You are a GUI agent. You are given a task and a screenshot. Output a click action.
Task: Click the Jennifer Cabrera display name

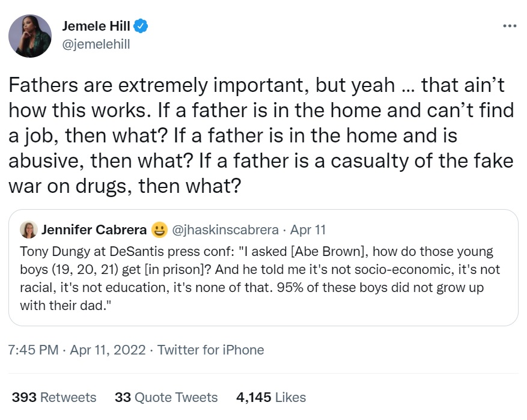93,230
